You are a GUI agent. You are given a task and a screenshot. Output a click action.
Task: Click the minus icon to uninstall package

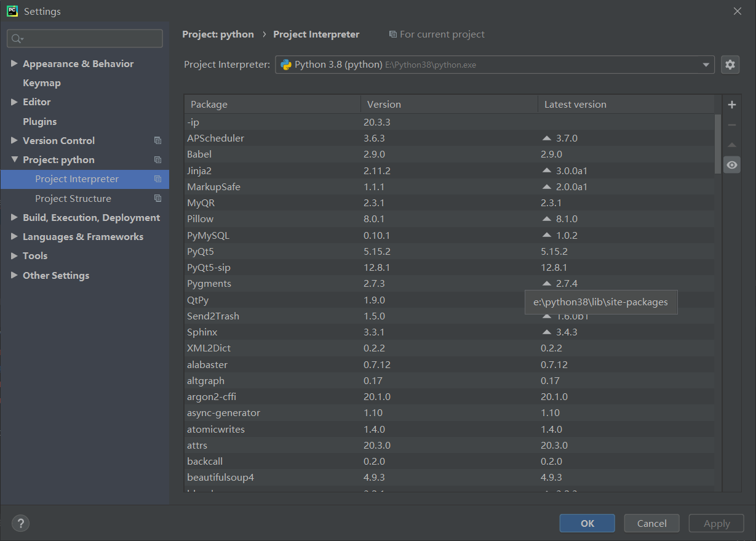click(x=732, y=125)
